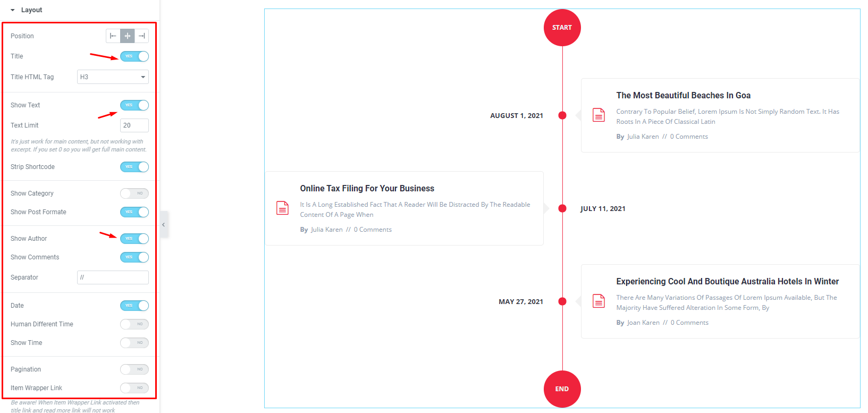Image resolution: width=868 pixels, height=413 pixels.
Task: Select the left position alignment icon
Action: pos(113,36)
